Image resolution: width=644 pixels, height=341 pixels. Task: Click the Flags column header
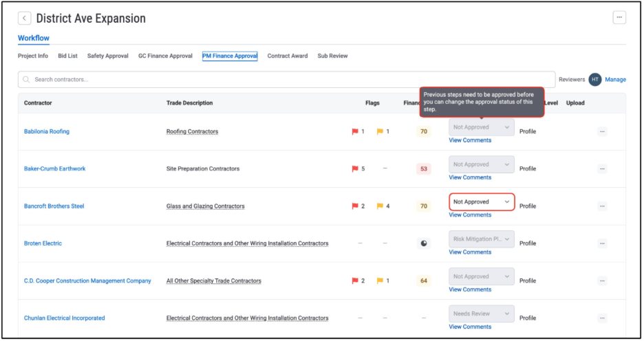(372, 103)
